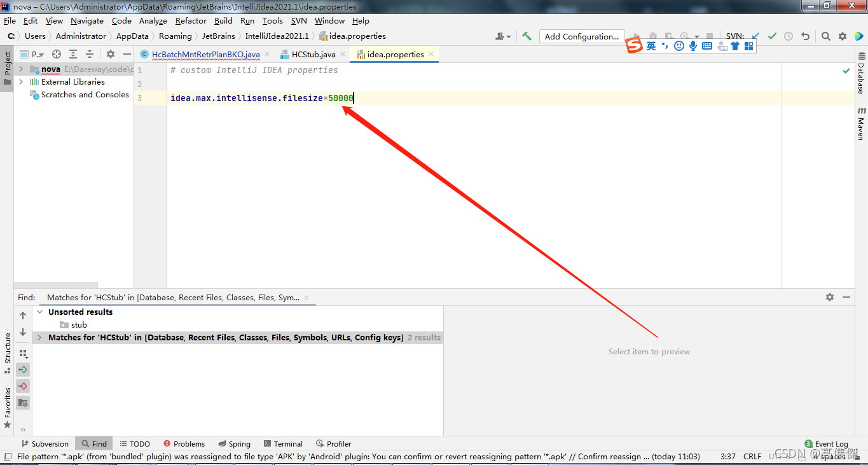
Task: Click the Sogou input method S logo
Action: click(x=635, y=46)
